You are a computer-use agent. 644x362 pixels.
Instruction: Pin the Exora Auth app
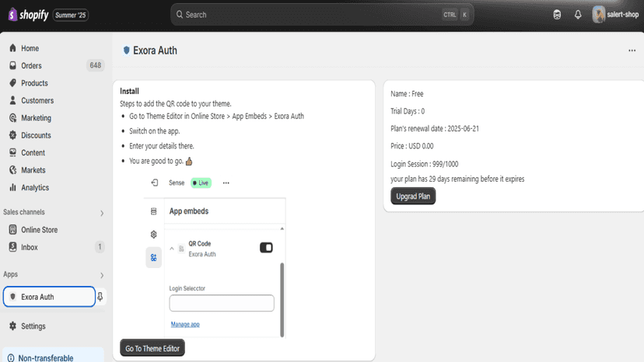pos(100,296)
